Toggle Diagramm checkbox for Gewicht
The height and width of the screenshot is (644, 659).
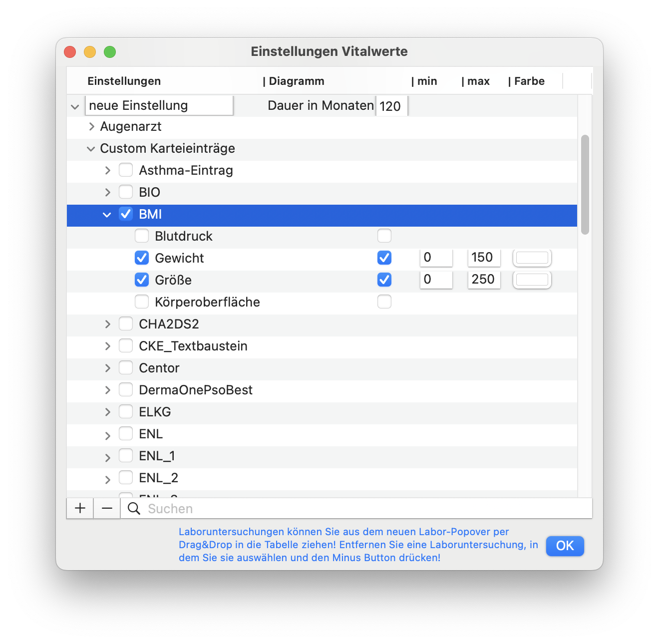(384, 258)
